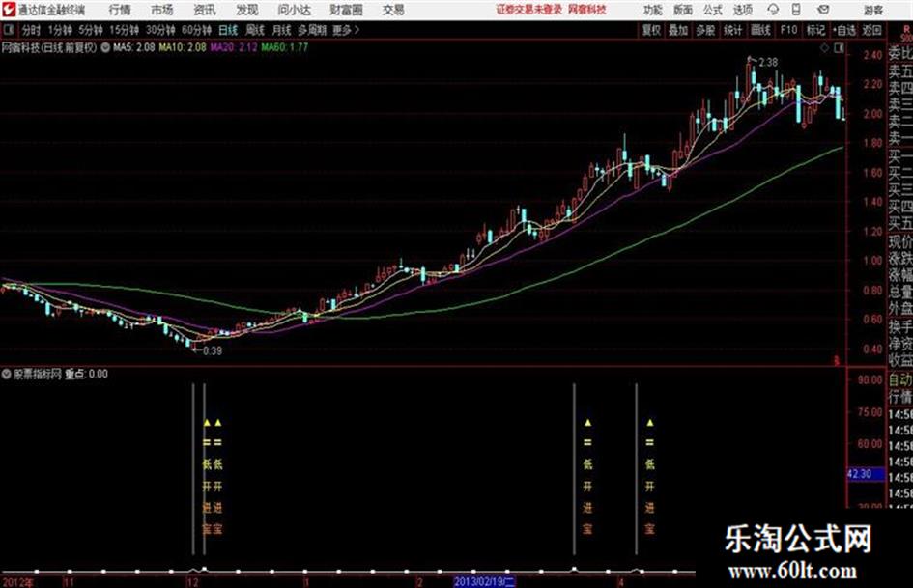Screen dimensions: 913x588
Task: Add stock via 自选 button
Action: tap(844, 30)
